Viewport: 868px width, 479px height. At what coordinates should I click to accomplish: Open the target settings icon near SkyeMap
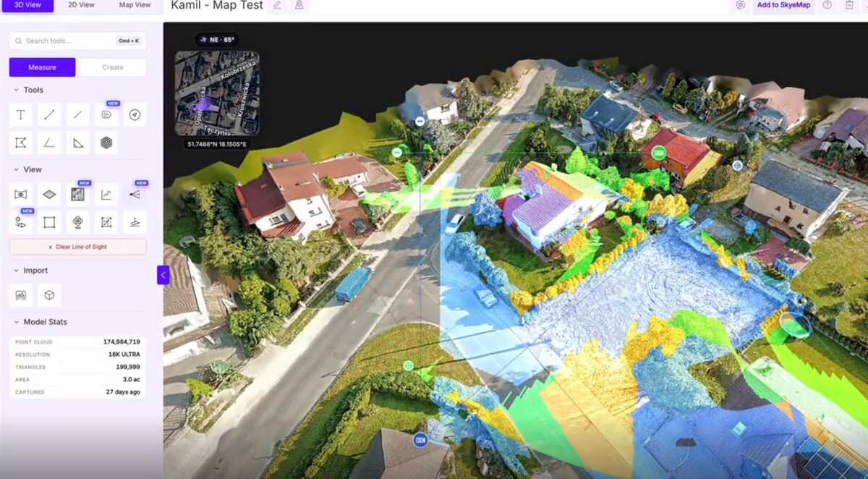pyautogui.click(x=740, y=5)
